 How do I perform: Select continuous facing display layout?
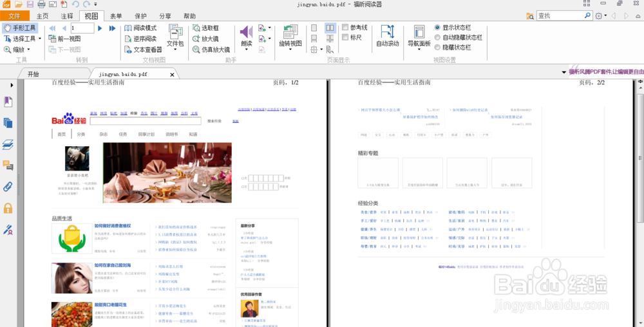[x=330, y=39]
